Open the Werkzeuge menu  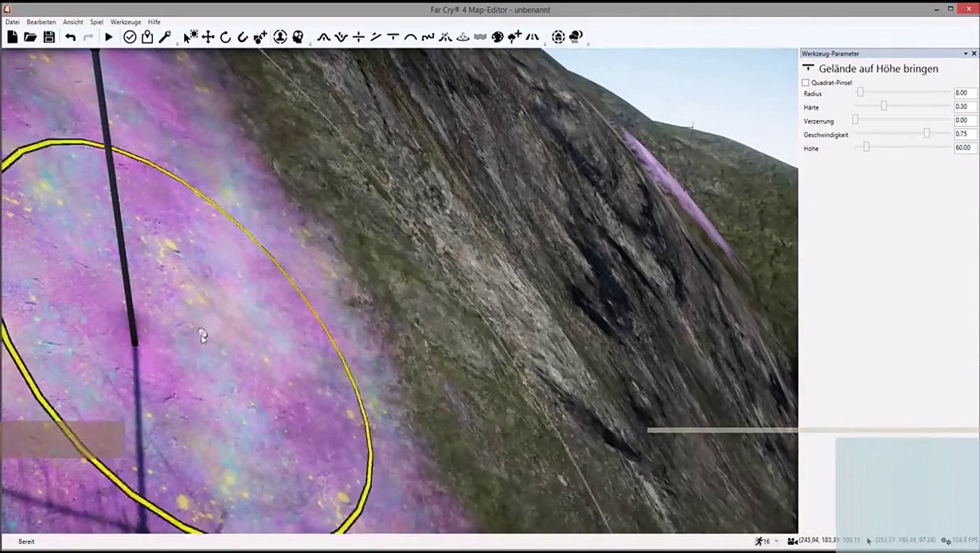coord(126,22)
